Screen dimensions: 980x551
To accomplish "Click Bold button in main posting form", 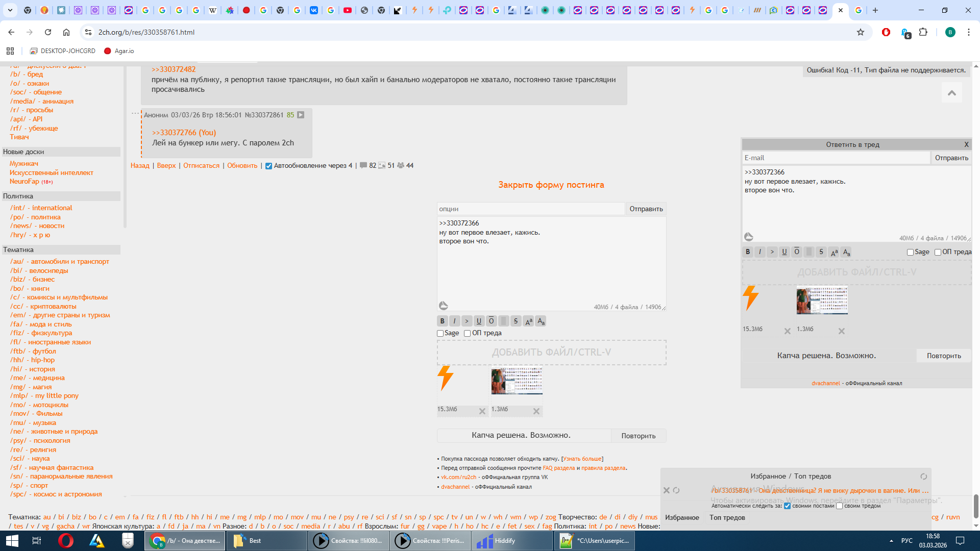I will tap(442, 321).
